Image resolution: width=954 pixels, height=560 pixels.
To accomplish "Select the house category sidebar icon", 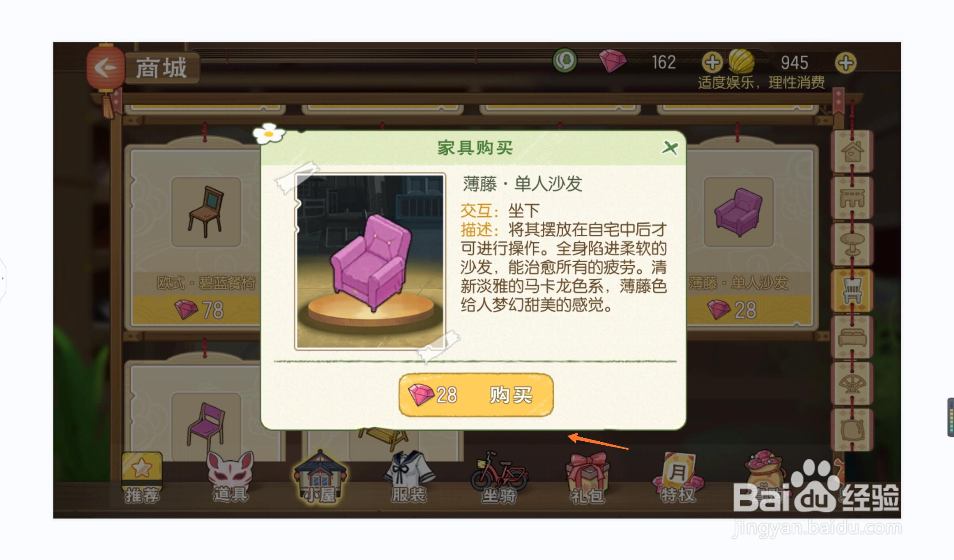I will [852, 152].
